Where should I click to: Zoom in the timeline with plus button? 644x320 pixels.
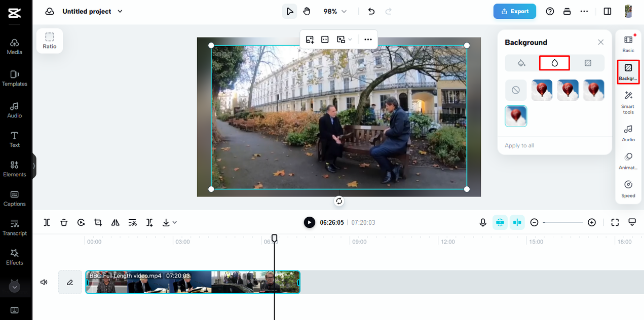point(592,222)
